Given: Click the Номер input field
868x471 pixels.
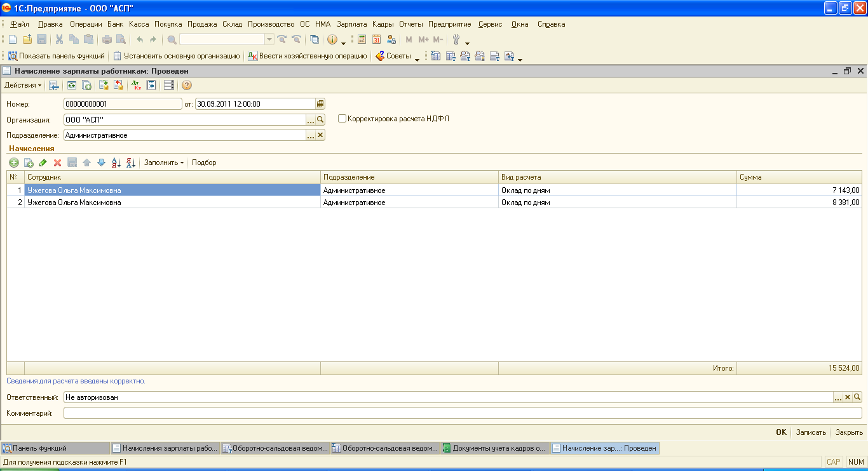Looking at the screenshot, I should (x=123, y=104).
